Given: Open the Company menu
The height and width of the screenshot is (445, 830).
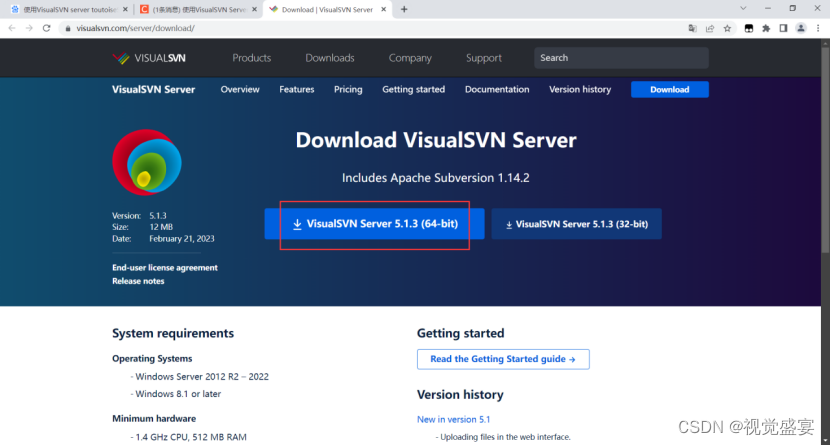Looking at the screenshot, I should pyautogui.click(x=410, y=58).
